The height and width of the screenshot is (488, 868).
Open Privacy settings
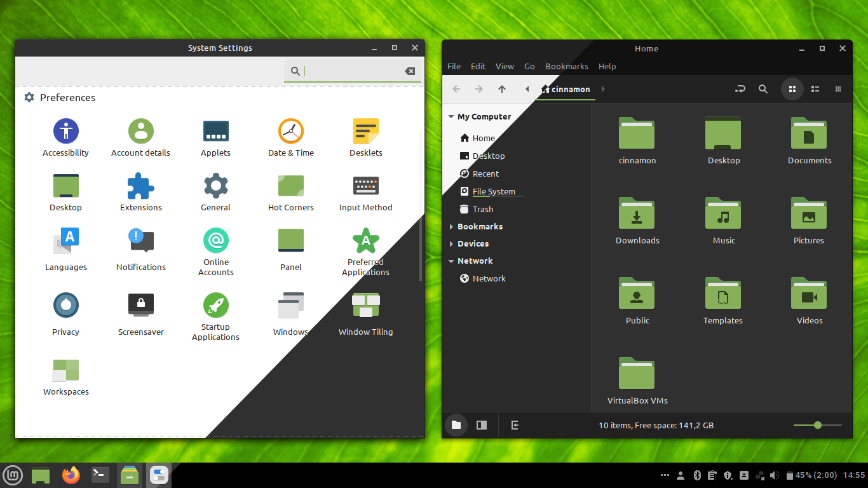tap(66, 315)
